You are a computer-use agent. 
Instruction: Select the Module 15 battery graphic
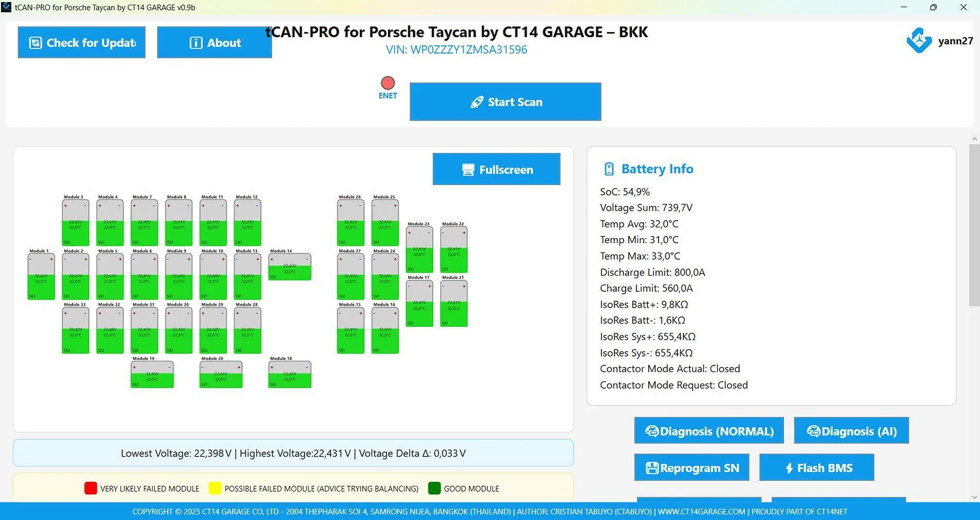(351, 330)
